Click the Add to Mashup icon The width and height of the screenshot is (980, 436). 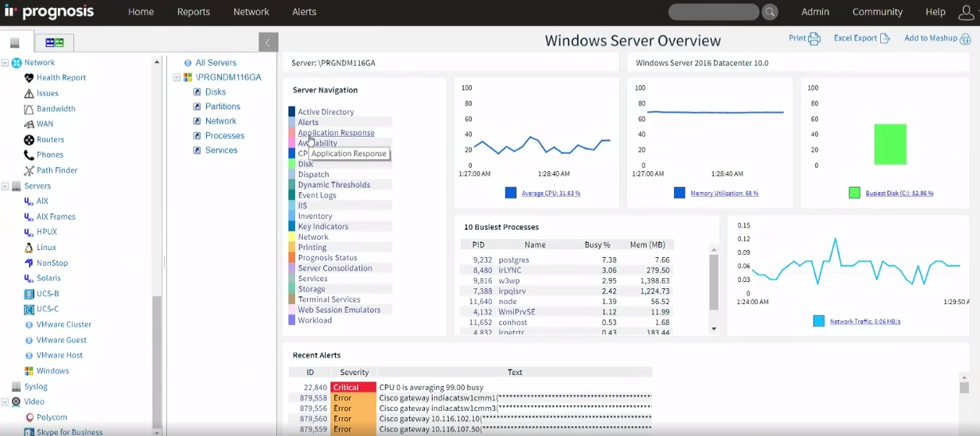coord(965,38)
